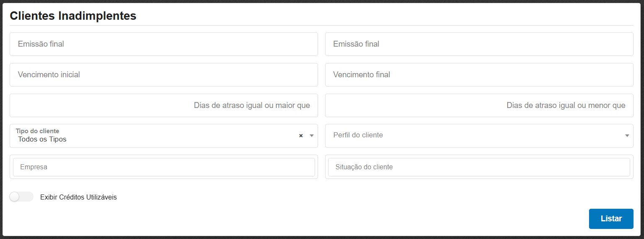This screenshot has width=644, height=239.
Task: Click the Todos os Tipos selected value
Action: pyautogui.click(x=42, y=139)
